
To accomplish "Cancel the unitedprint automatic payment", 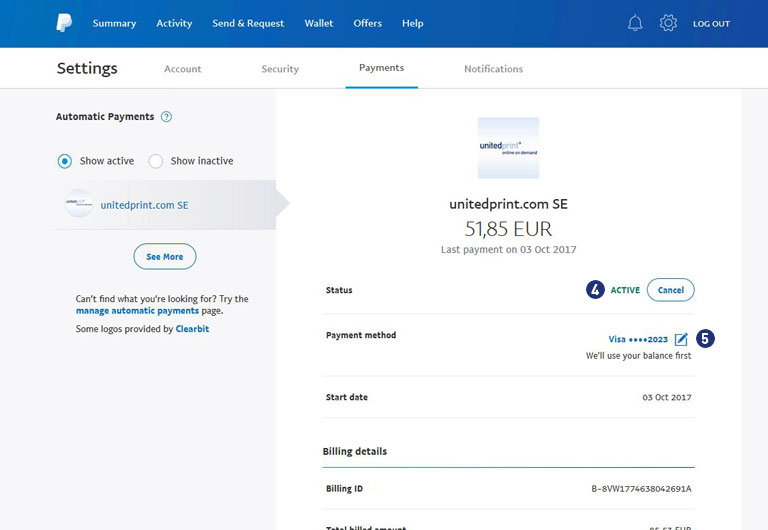I will pyautogui.click(x=670, y=290).
